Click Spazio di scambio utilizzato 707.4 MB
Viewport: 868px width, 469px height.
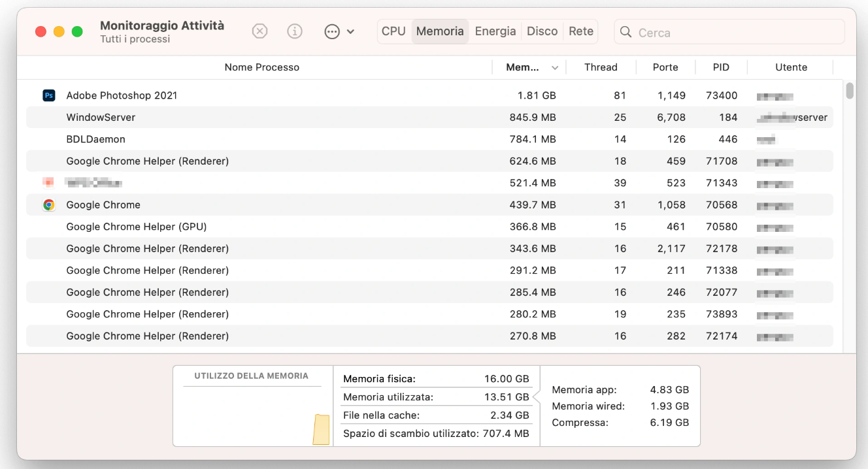436,433
